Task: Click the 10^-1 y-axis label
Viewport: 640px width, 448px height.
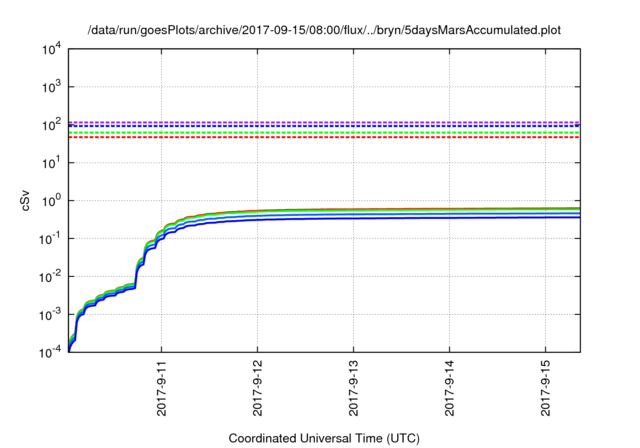Action: pyautogui.click(x=50, y=239)
